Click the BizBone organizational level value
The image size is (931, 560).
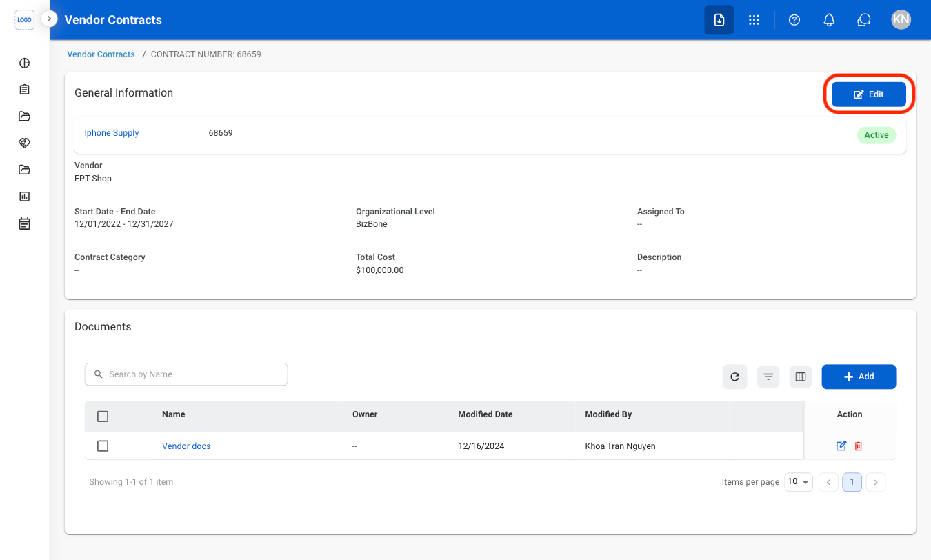click(372, 224)
